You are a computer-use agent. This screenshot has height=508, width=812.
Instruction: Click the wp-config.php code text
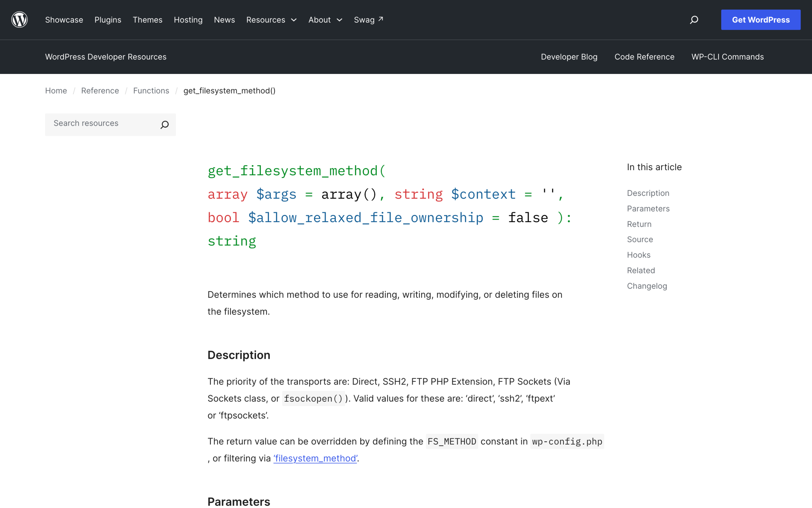567,441
